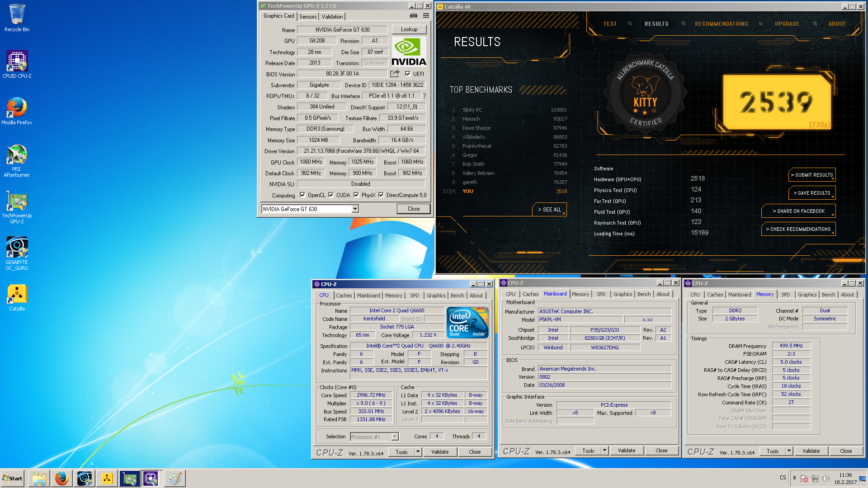This screenshot has width=868, height=488.
Task: Click SEE ALL under top benchmarks
Action: [x=549, y=210]
